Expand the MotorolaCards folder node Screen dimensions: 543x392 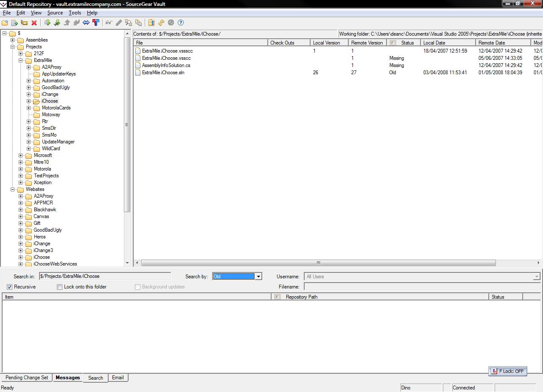point(29,108)
